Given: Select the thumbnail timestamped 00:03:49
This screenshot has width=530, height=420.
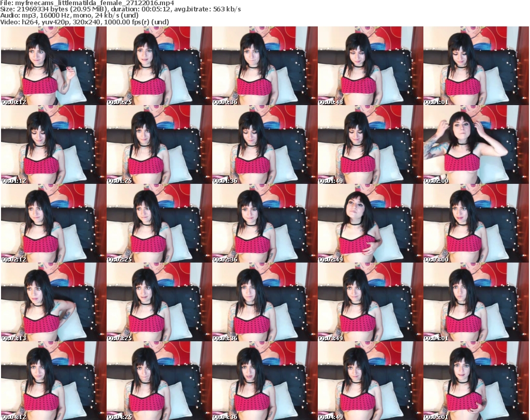Looking at the screenshot, I should point(371,302).
